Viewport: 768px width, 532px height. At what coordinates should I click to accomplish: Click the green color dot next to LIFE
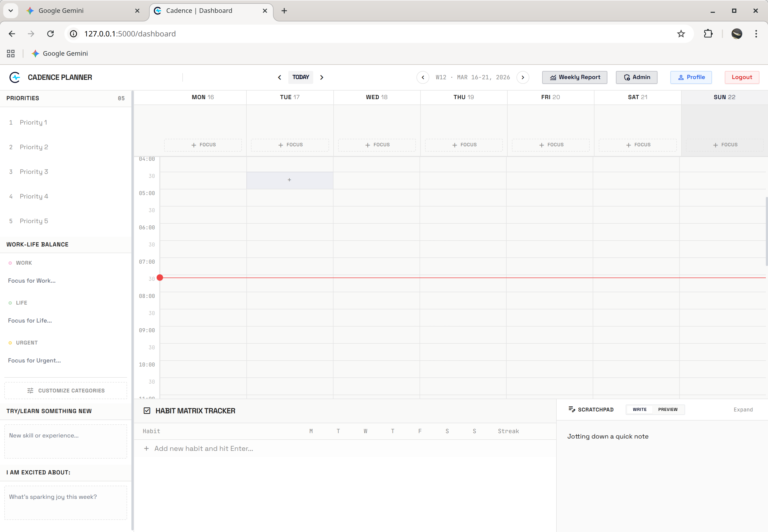point(10,303)
